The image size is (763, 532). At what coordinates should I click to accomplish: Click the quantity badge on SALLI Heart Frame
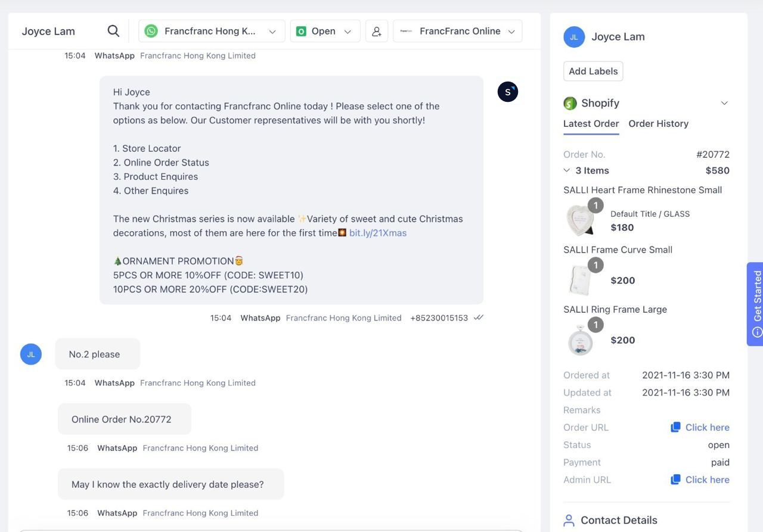595,206
